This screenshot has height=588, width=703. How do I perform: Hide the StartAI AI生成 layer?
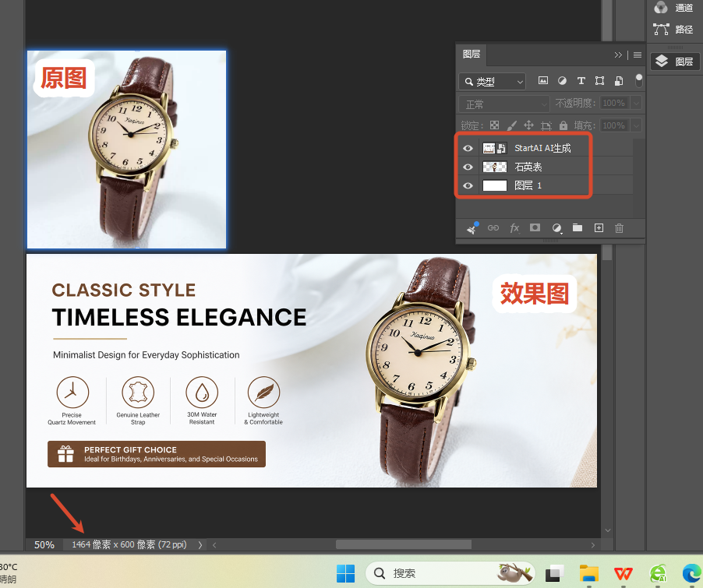pos(468,148)
